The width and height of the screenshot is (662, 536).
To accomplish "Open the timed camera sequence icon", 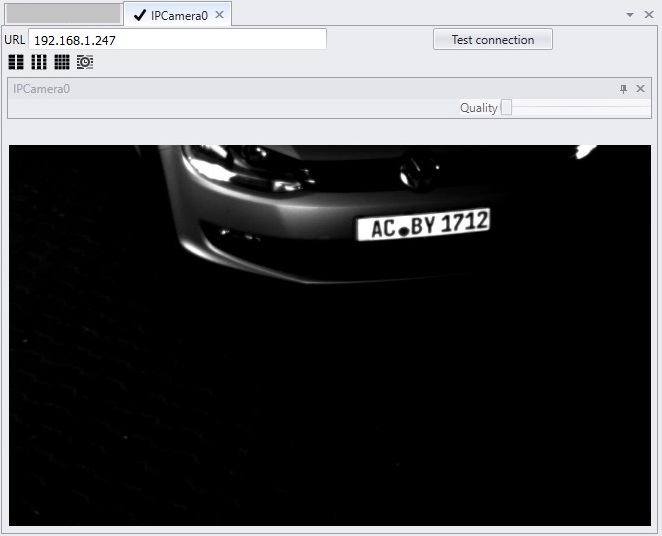I will point(85,62).
